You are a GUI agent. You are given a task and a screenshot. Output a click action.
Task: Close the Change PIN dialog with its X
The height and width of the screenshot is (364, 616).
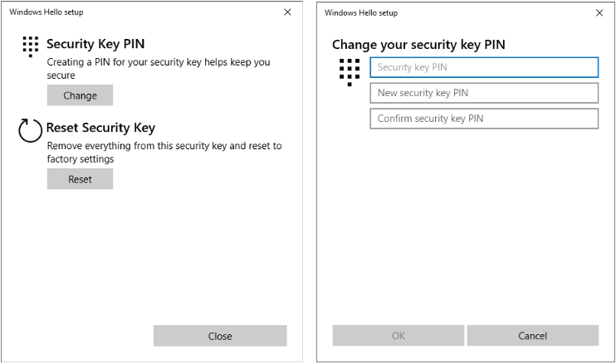[599, 12]
